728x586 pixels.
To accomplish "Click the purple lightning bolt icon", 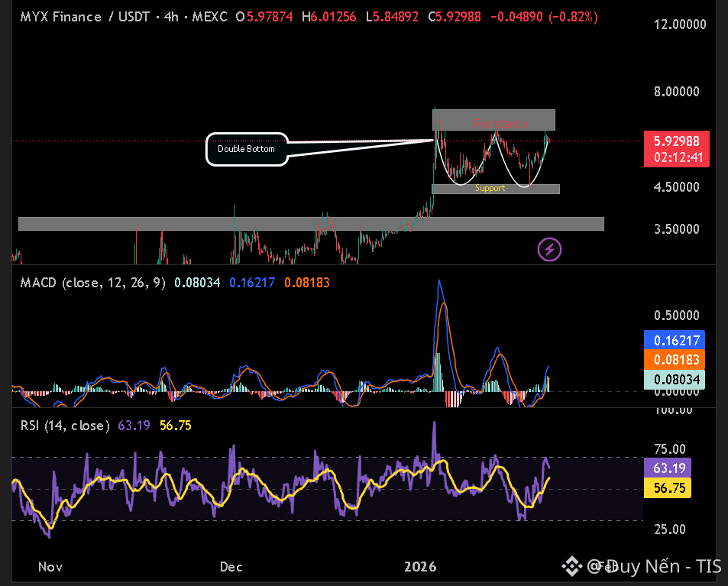I will pos(549,249).
